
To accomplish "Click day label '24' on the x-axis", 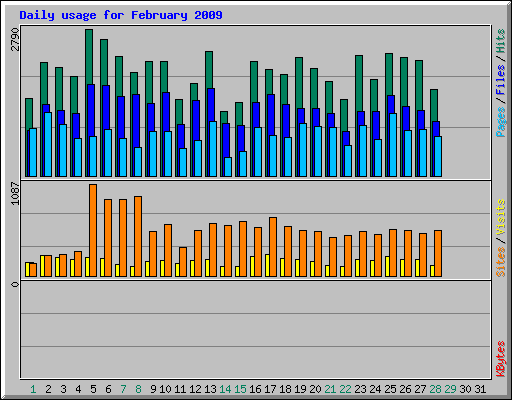I will pos(375,389).
